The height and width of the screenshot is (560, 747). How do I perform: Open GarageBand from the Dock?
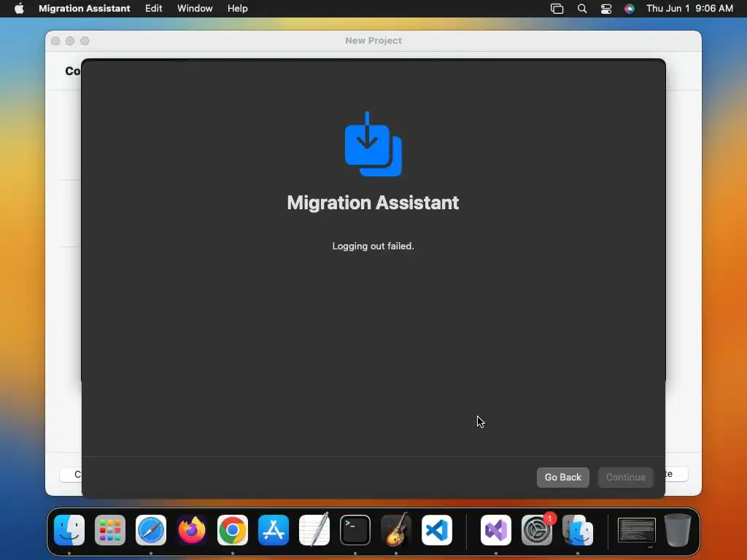(396, 530)
